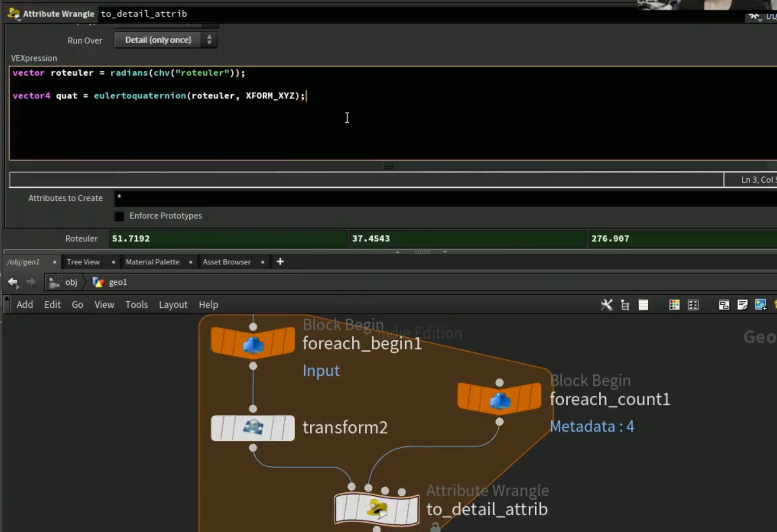
Task: Click the back navigation arrow
Action: pos(13,282)
